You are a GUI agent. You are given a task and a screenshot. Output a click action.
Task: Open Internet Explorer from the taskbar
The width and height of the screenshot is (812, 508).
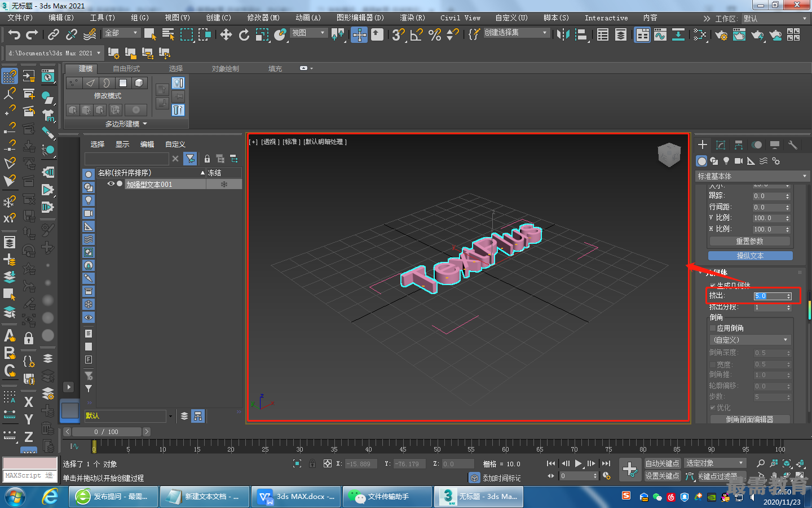coord(50,497)
